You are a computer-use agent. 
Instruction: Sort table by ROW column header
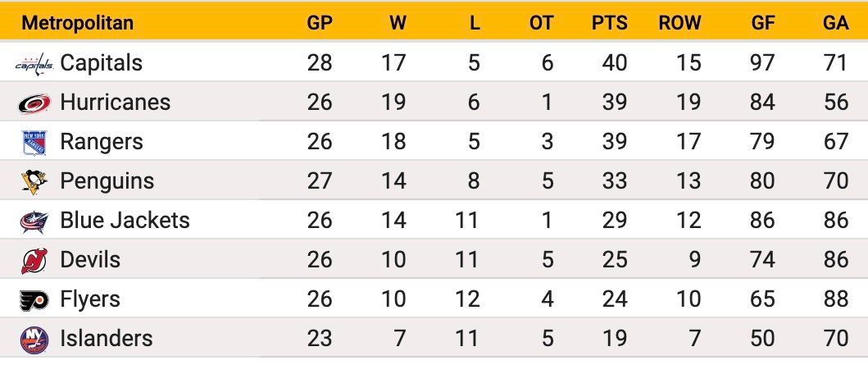[x=679, y=23]
